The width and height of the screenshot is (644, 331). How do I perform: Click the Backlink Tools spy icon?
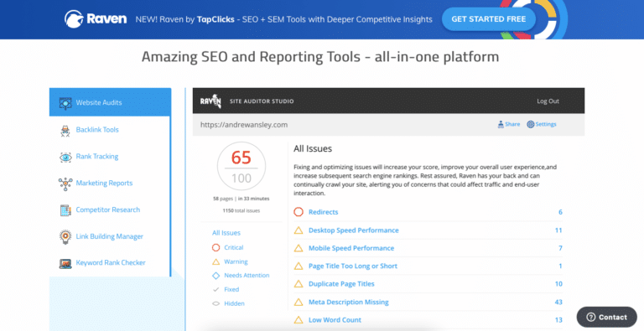65,130
